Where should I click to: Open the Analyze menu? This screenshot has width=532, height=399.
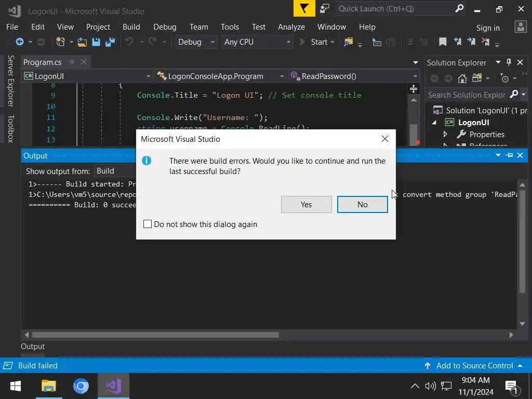tap(291, 27)
